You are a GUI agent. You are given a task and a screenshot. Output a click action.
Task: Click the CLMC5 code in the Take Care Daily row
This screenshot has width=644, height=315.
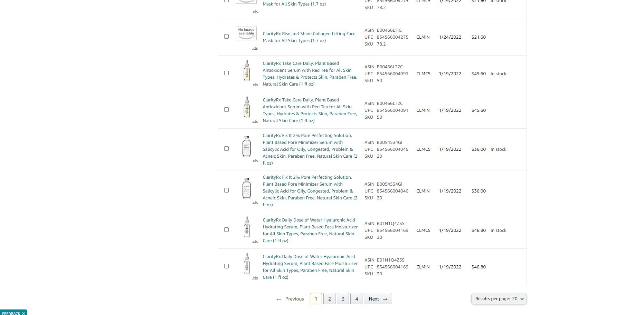423,73
